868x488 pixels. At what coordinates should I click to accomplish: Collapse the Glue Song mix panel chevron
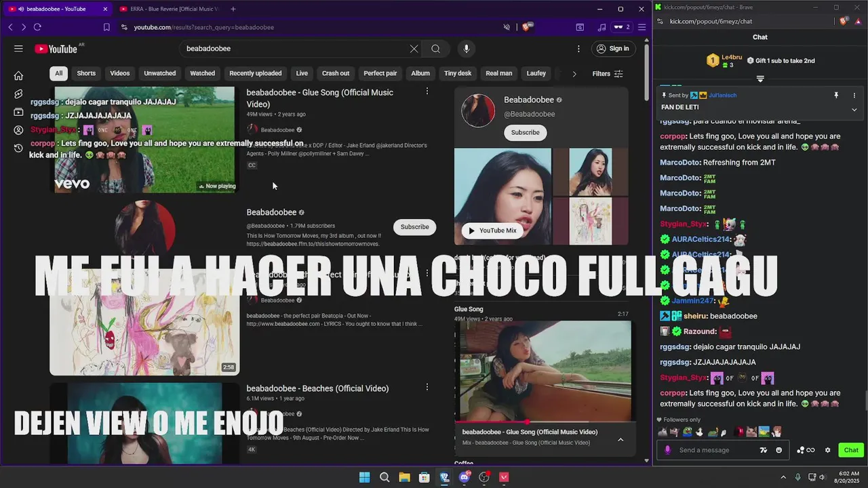[620, 439]
